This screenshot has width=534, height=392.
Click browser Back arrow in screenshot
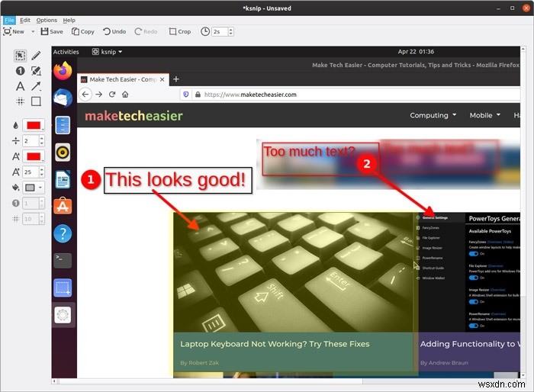click(x=85, y=95)
